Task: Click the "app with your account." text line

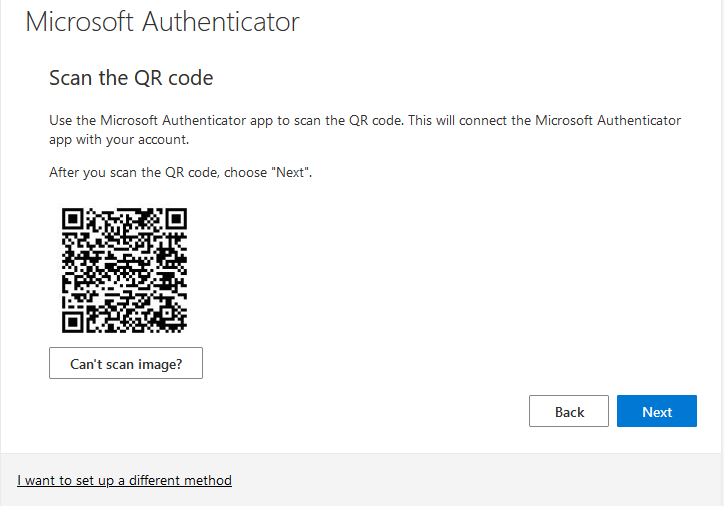Action: (119, 139)
